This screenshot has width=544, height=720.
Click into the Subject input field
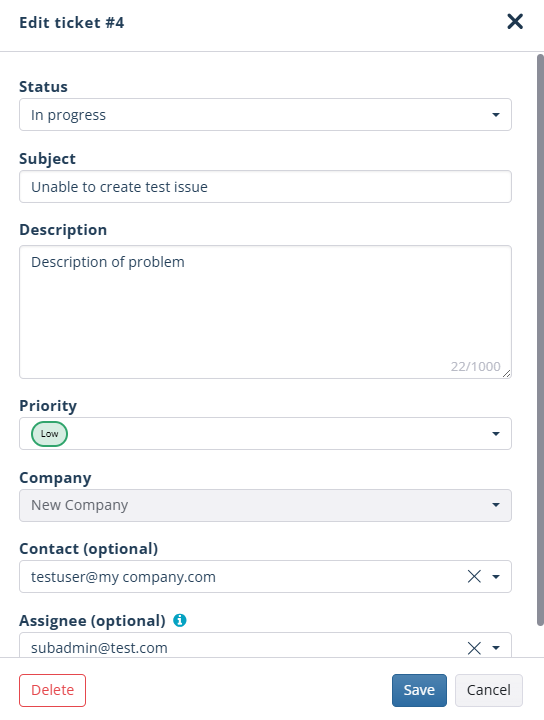(265, 186)
